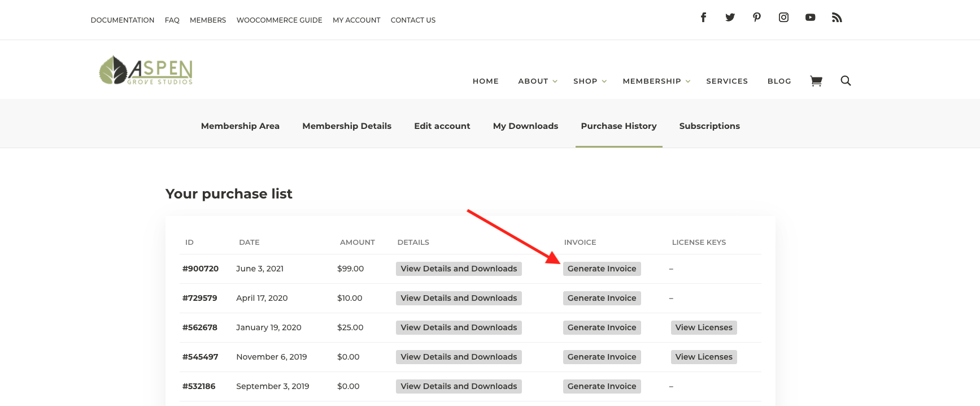980x406 pixels.
Task: Click the date September 3, 2019
Action: (x=273, y=386)
